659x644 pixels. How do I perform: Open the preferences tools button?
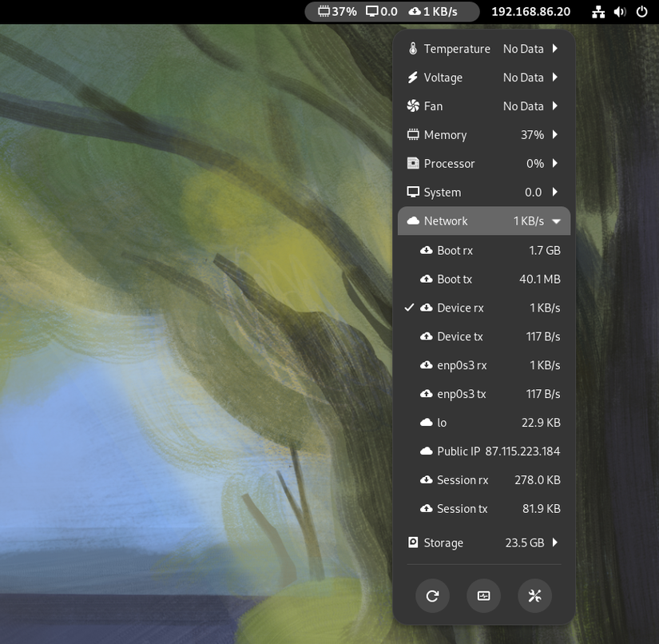(534, 595)
